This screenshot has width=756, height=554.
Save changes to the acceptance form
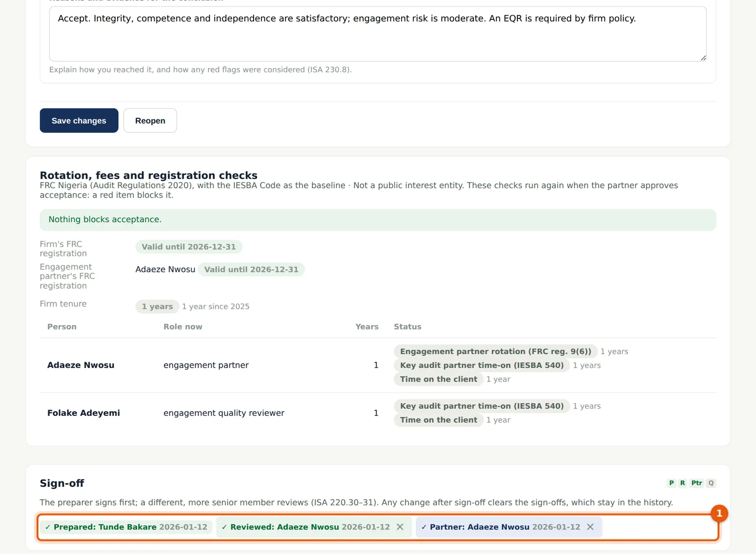pos(79,121)
